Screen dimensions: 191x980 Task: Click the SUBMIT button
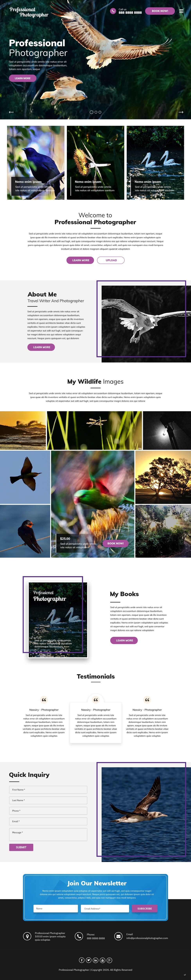(x=21, y=847)
